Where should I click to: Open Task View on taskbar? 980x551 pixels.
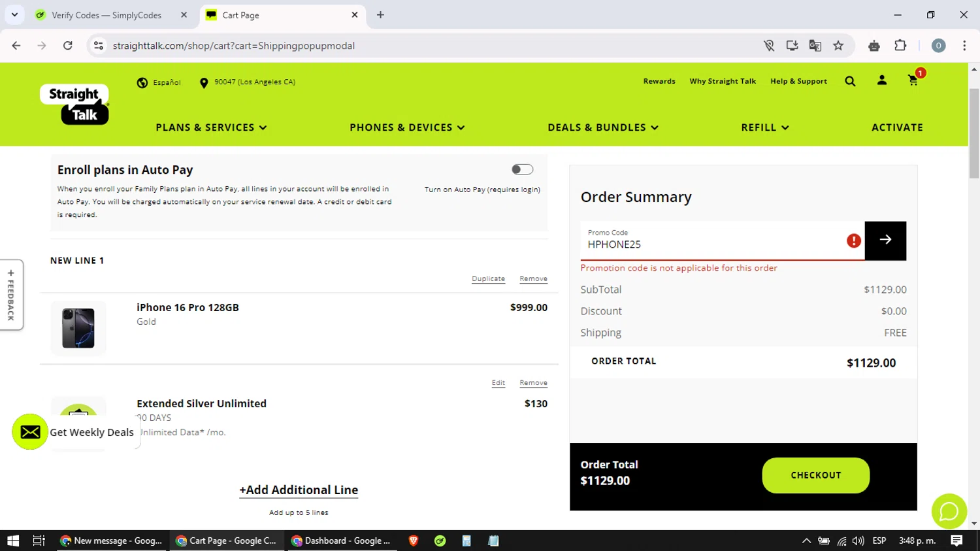coord(39,541)
